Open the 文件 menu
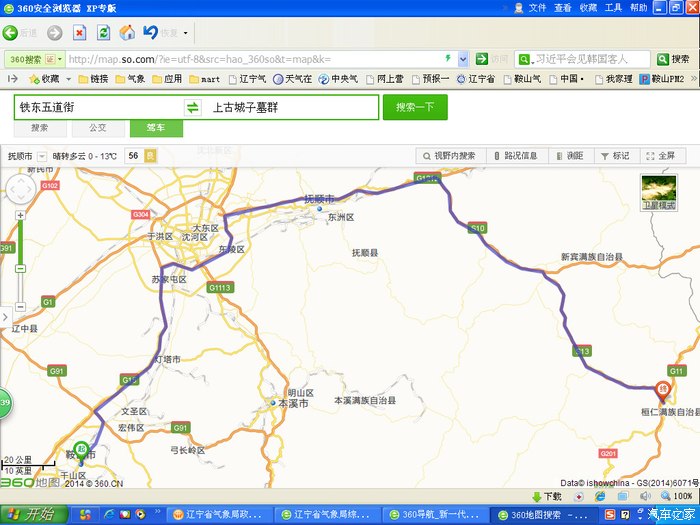Screen dimensions: 700x525 538,8
